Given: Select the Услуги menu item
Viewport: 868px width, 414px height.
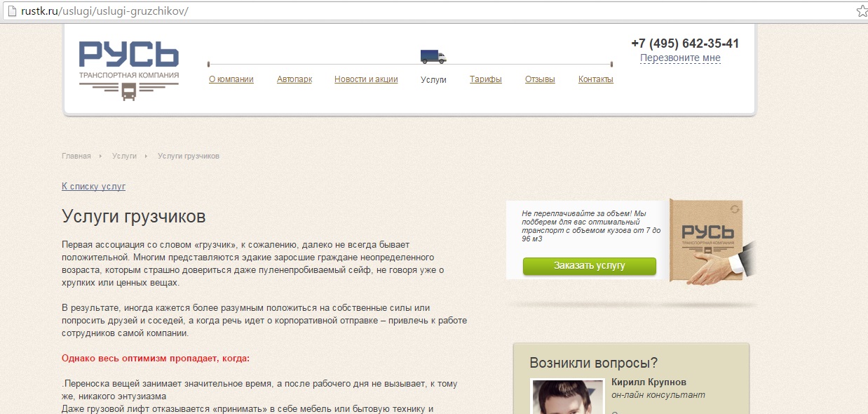Looking at the screenshot, I should tap(433, 79).
